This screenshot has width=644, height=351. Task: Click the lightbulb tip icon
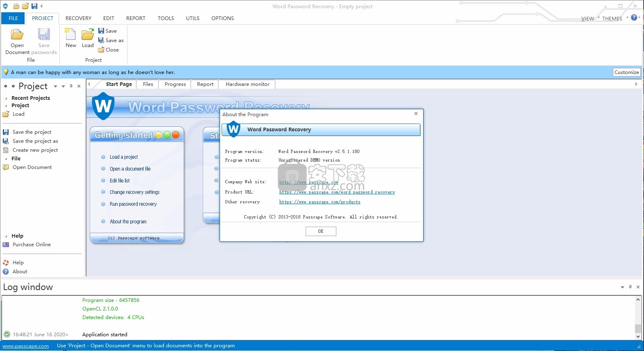6,72
